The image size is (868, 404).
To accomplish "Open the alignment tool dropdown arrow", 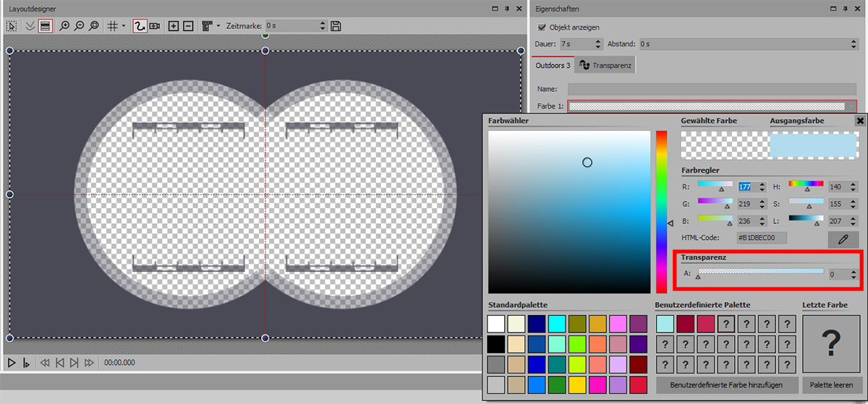I will [x=218, y=26].
